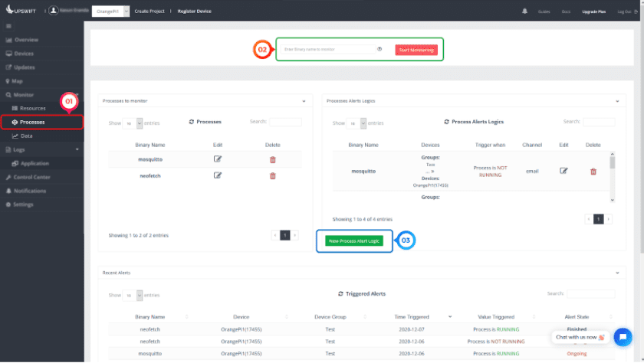The image size is (644, 363).
Task: Open the chat bubble widget
Action: pos(623,337)
